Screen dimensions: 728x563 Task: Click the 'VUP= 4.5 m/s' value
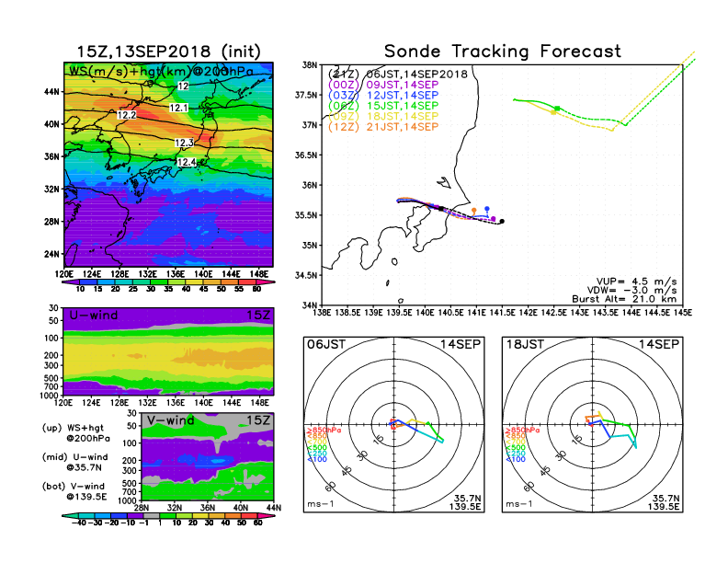[x=636, y=281]
